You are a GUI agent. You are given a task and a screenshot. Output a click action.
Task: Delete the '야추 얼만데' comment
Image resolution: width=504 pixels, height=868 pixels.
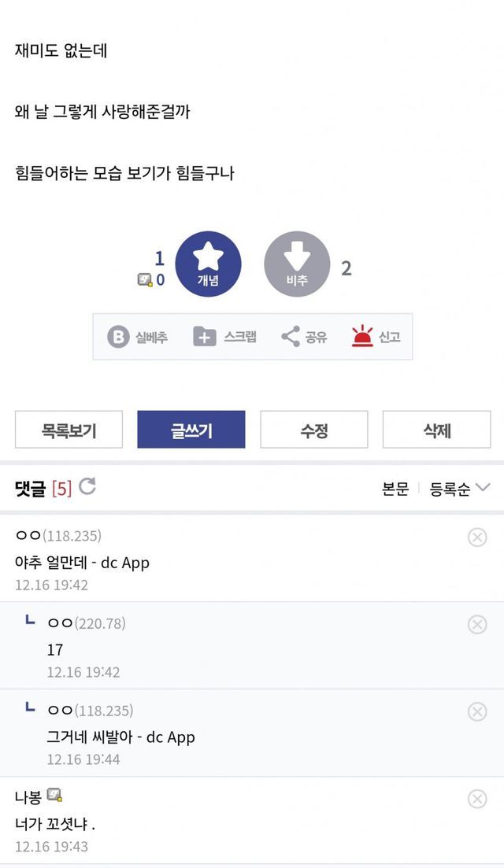477,537
